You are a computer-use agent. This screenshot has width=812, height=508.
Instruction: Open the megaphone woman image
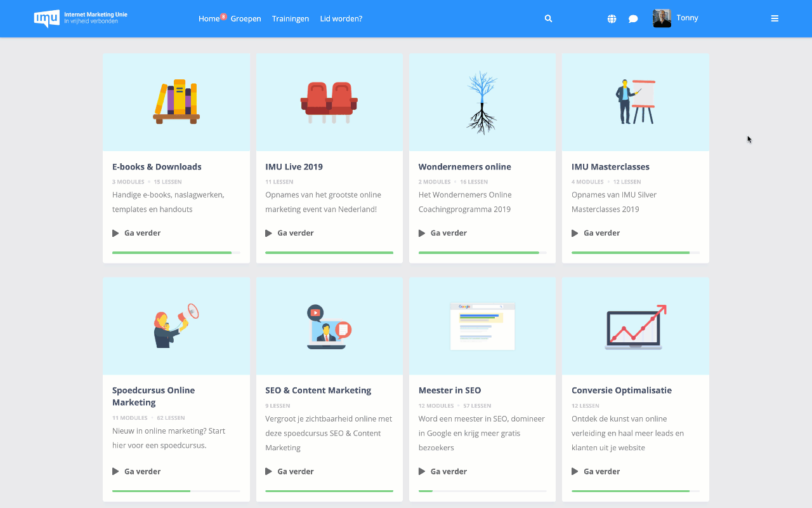176,326
